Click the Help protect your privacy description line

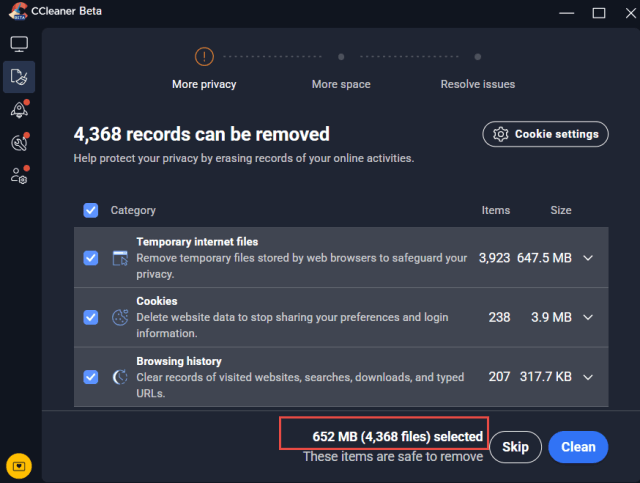[x=244, y=158]
